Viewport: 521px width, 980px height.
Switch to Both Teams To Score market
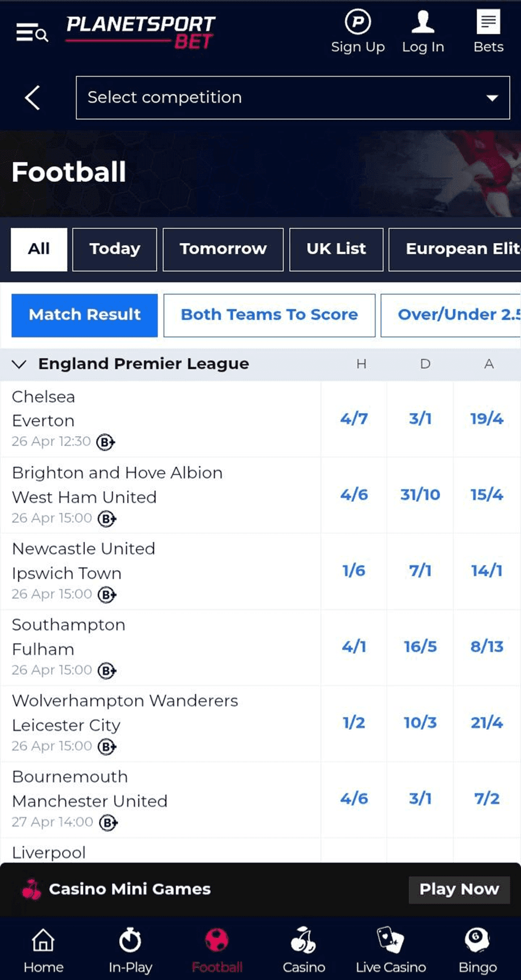[x=269, y=315]
